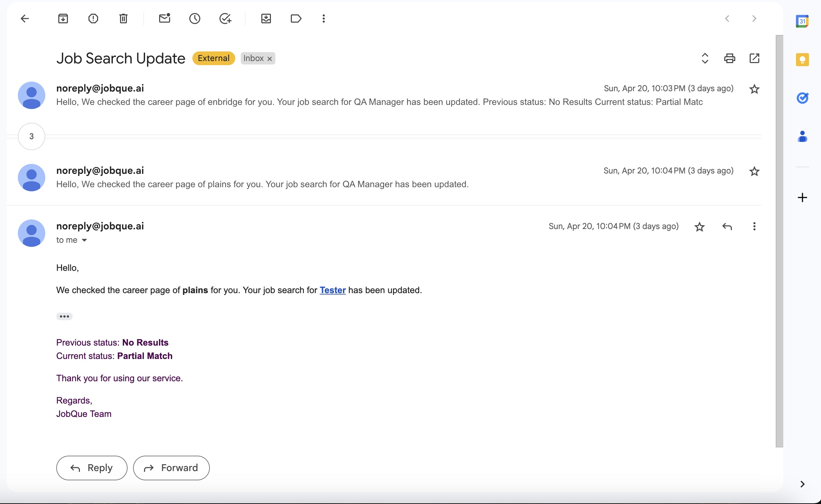Go to newer conversation

click(x=727, y=19)
